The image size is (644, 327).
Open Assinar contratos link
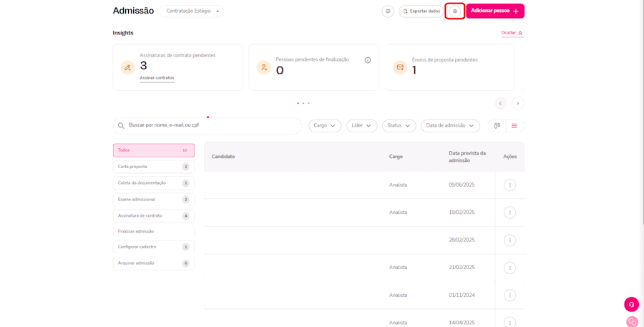[x=157, y=78]
